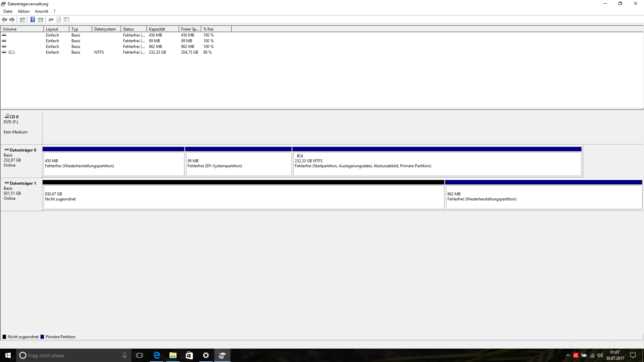The height and width of the screenshot is (362, 644).
Task: Click the disk magnifier toolbar icon
Action: coord(51,20)
